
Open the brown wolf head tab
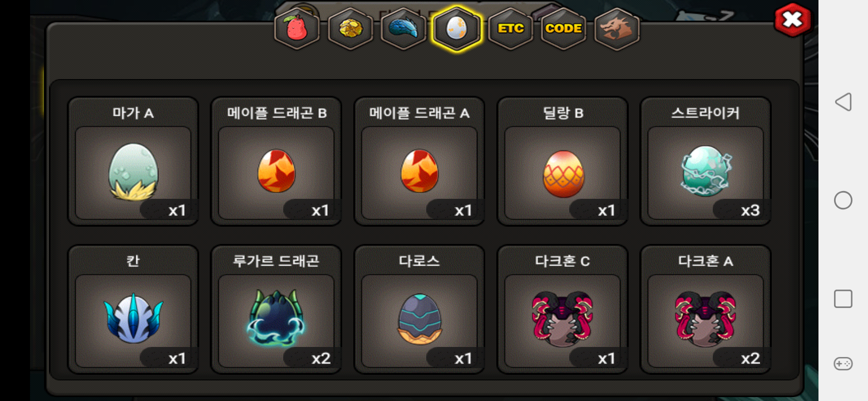click(617, 29)
